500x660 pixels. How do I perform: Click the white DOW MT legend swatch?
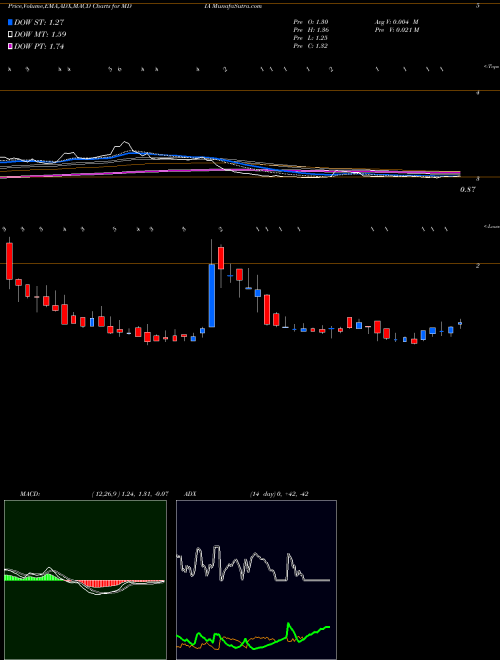pos(10,34)
